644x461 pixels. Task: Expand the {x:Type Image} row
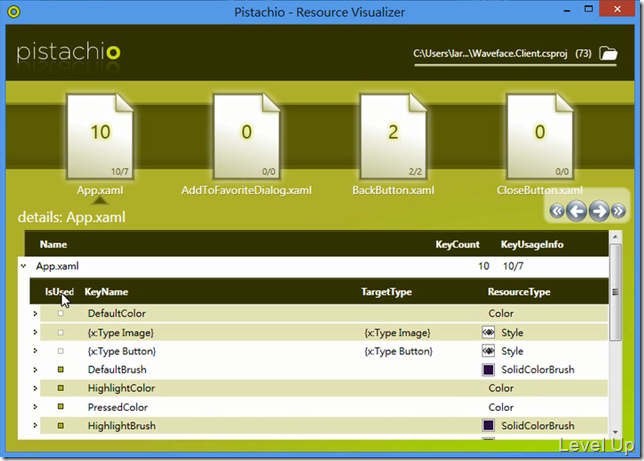click(35, 332)
